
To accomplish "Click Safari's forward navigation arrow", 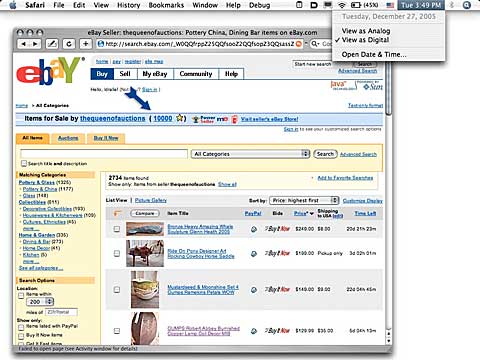I will point(35,44).
